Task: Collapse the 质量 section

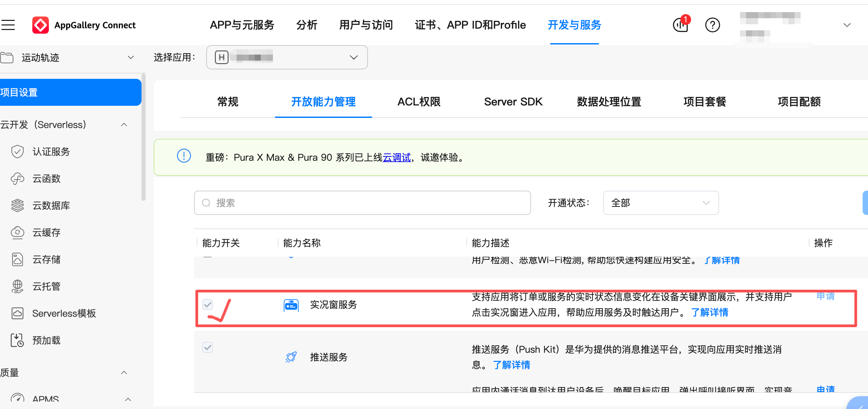Action: [124, 373]
